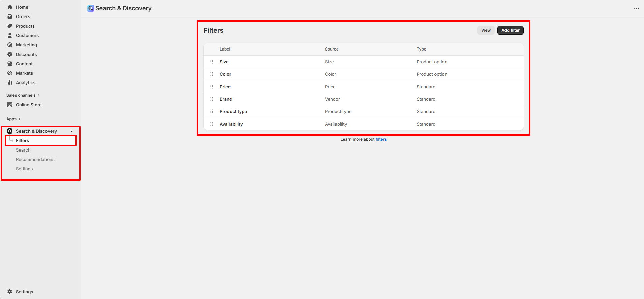The height and width of the screenshot is (299, 644).
Task: Follow the filters help link
Action: [381, 139]
